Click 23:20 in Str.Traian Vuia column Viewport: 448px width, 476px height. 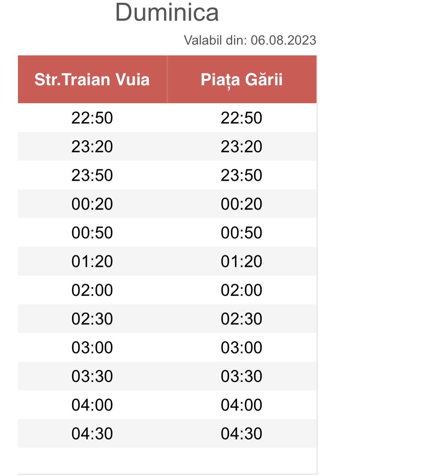(92, 147)
